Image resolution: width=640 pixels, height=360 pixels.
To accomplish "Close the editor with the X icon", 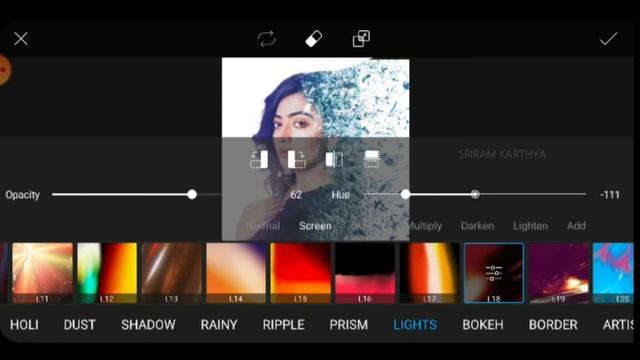I will (21, 39).
